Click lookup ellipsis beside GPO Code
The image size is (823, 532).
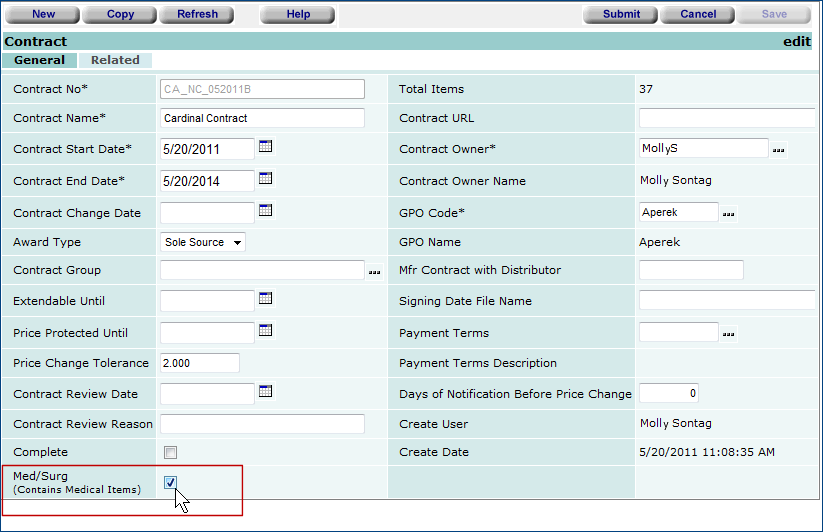point(729,214)
